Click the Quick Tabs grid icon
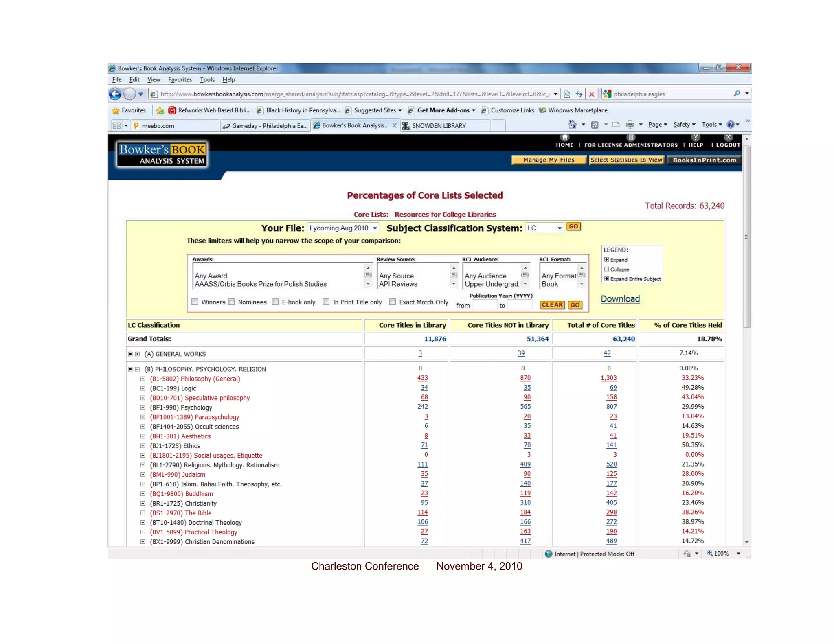This screenshot has height=644, width=834. click(x=116, y=126)
